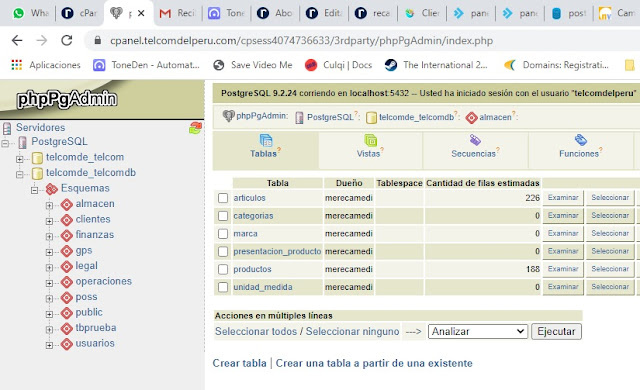640x390 pixels.
Task: Click Seleccionar todos link
Action: coord(256,331)
